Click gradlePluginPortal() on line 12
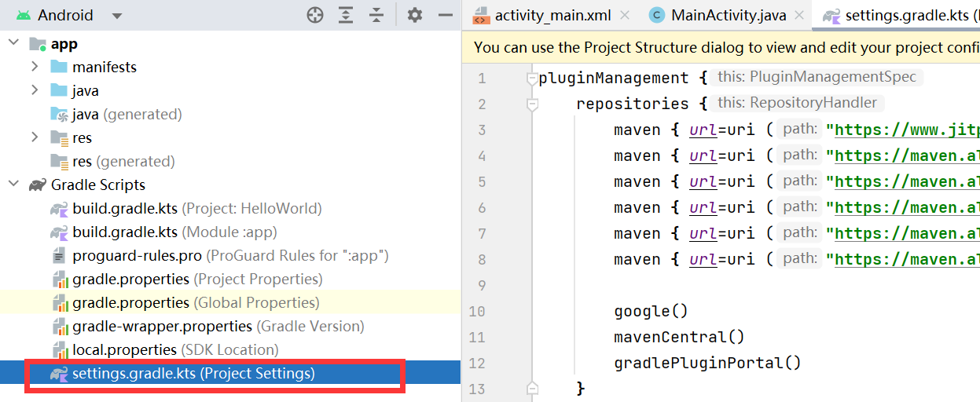980x402 pixels. point(707,363)
